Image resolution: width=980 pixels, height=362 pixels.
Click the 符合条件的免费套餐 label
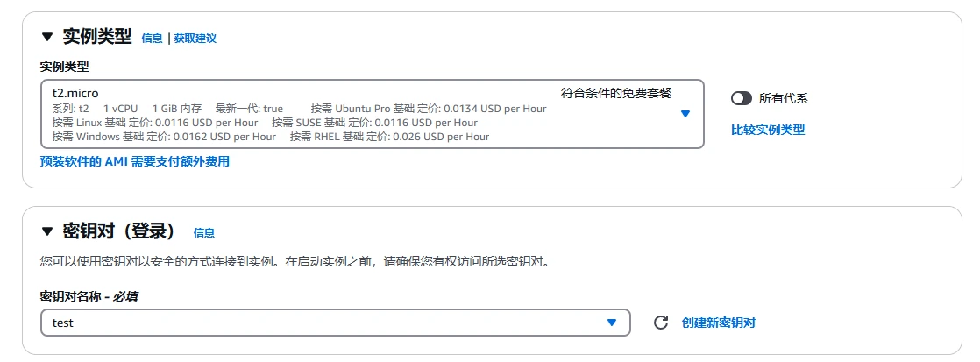tap(616, 93)
